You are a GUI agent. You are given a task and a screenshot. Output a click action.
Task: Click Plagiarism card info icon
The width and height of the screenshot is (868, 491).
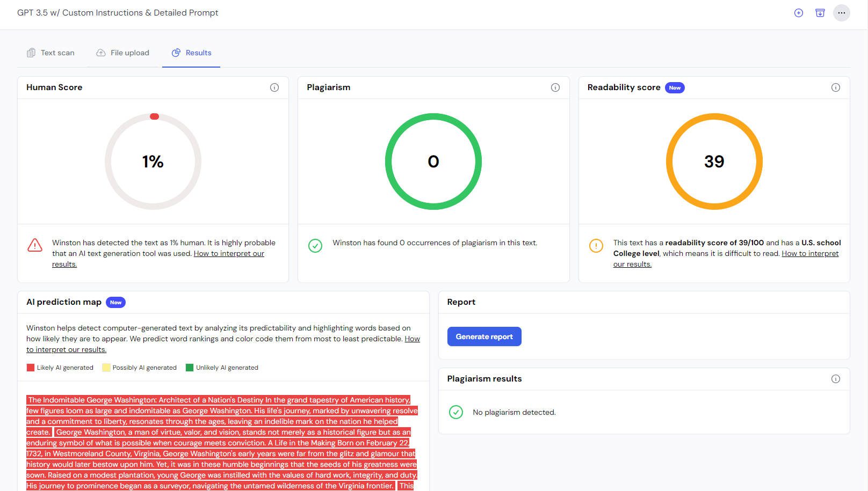tap(555, 87)
